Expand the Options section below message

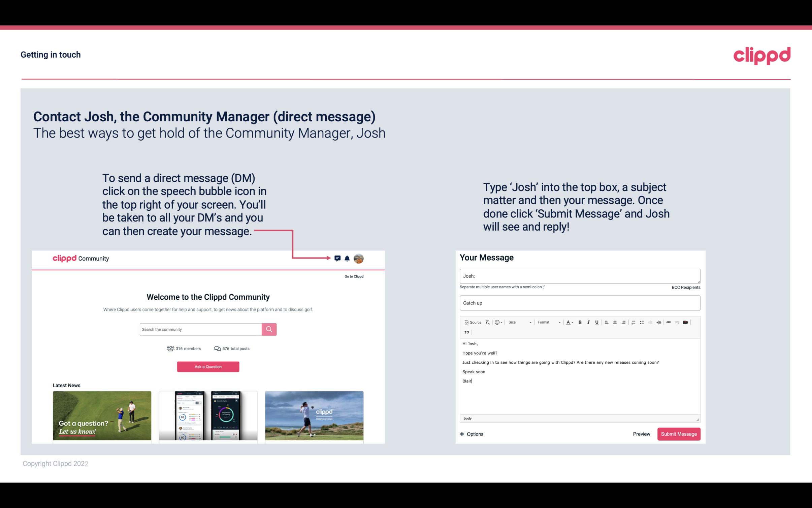(472, 434)
